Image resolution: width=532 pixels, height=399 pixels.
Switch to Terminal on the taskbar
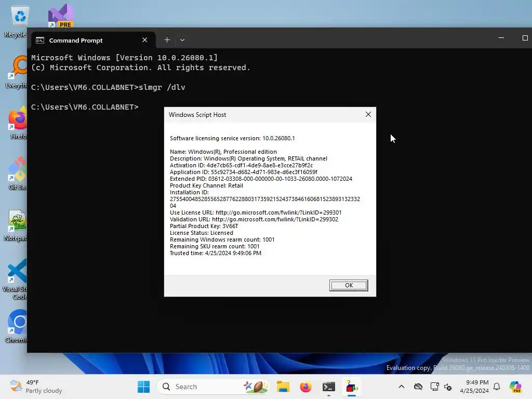329,387
